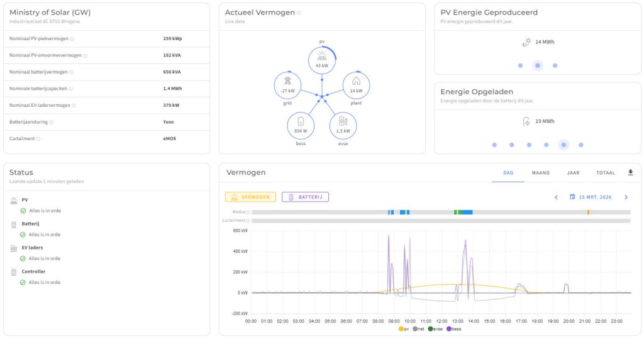Click info icon next to Modus row

click(248, 212)
